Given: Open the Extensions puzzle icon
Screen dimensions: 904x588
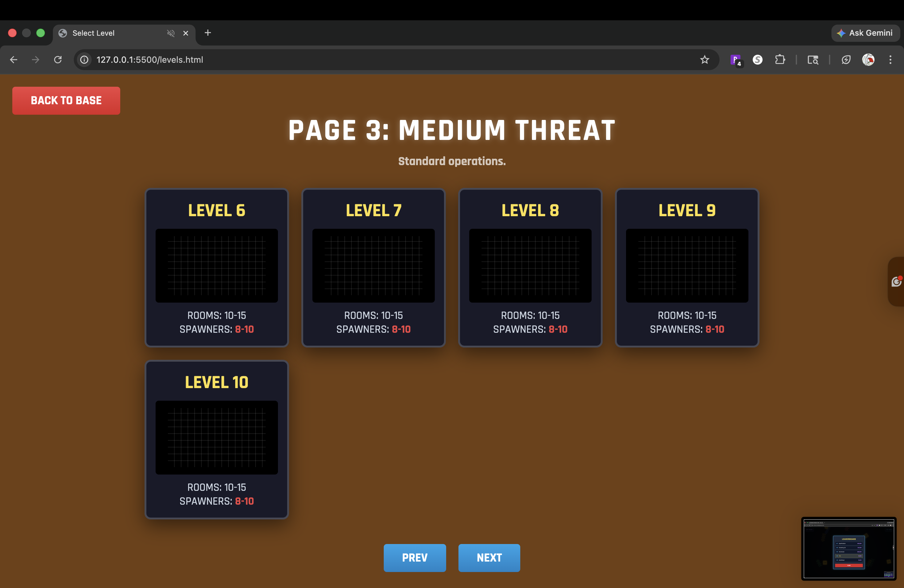Looking at the screenshot, I should 780,60.
